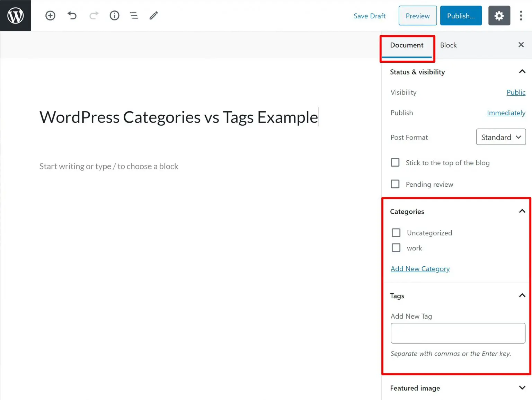The width and height of the screenshot is (532, 400).
Task: Focus the Add New Tag input field
Action: [458, 333]
